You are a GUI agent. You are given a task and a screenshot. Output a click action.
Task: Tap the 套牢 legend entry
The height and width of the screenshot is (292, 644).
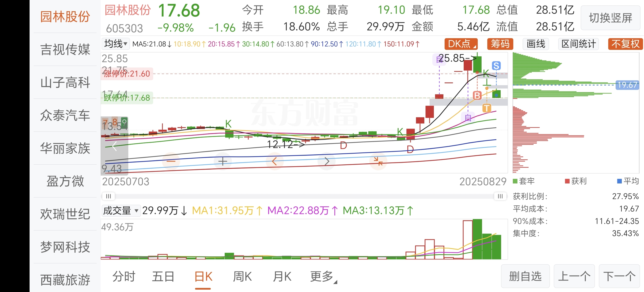524,181
